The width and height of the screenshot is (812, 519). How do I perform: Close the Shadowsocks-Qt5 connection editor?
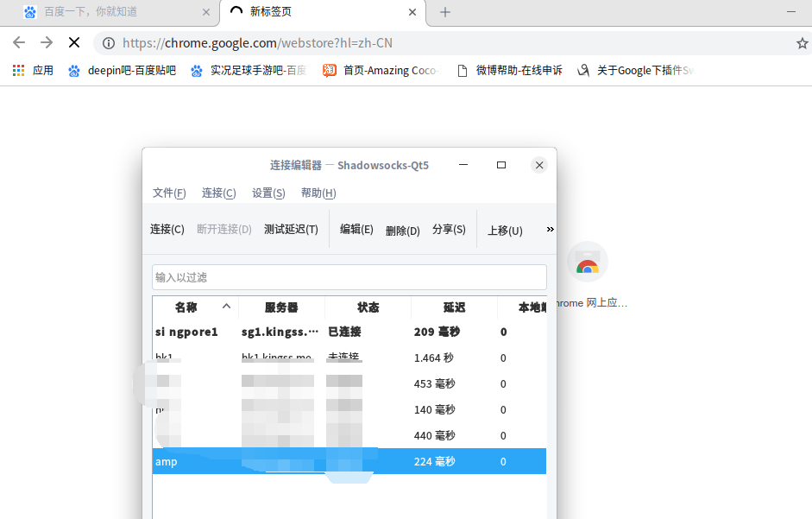(539, 165)
